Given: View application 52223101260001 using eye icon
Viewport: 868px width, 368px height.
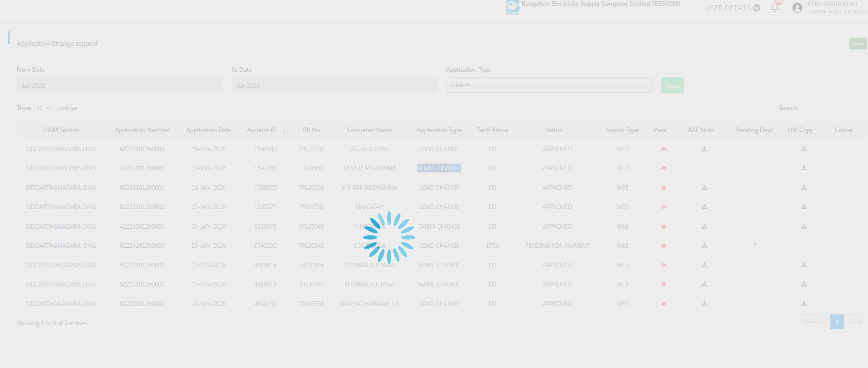Looking at the screenshot, I should pyautogui.click(x=663, y=265).
